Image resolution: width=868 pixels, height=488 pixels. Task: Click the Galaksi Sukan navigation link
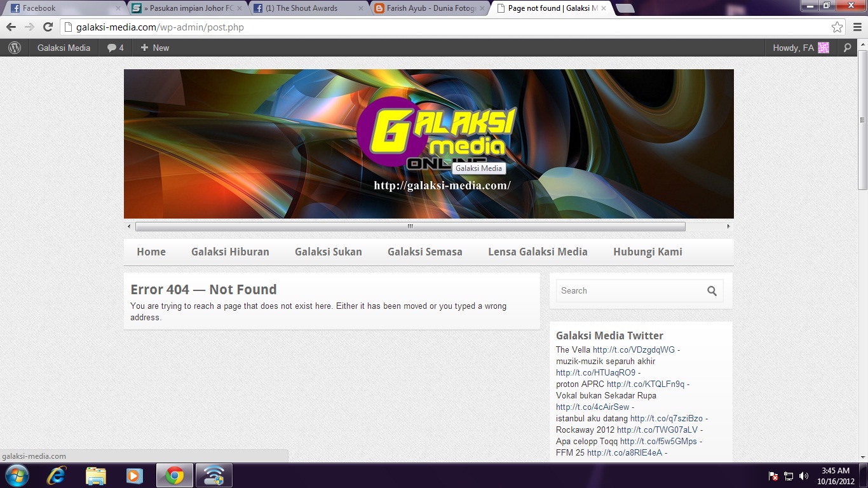coord(328,252)
